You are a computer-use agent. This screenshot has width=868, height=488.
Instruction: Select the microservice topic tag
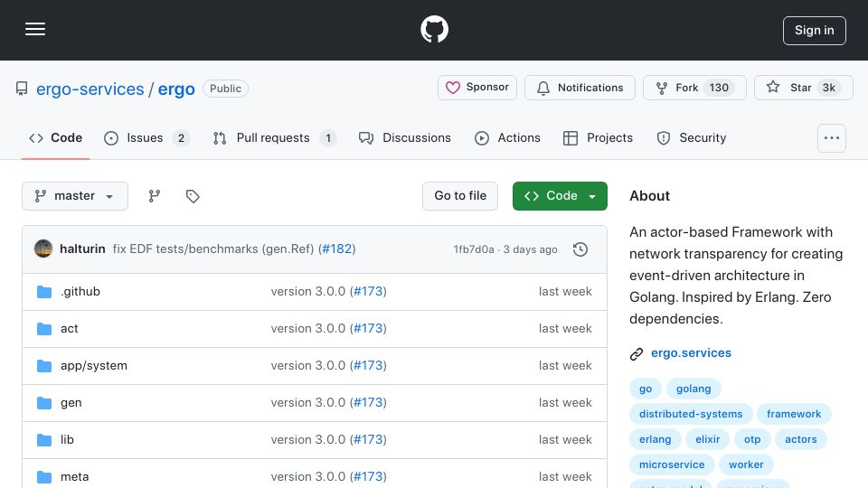[x=672, y=465]
